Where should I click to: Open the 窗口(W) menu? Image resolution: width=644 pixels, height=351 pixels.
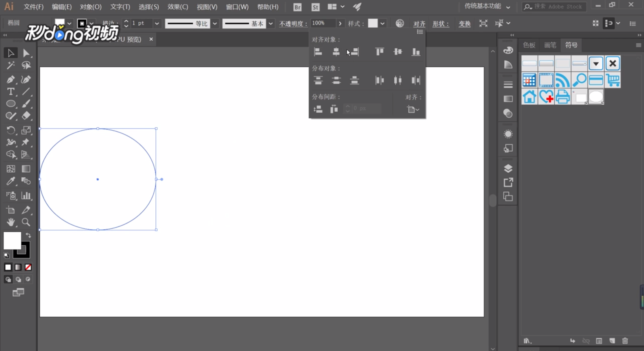237,7
